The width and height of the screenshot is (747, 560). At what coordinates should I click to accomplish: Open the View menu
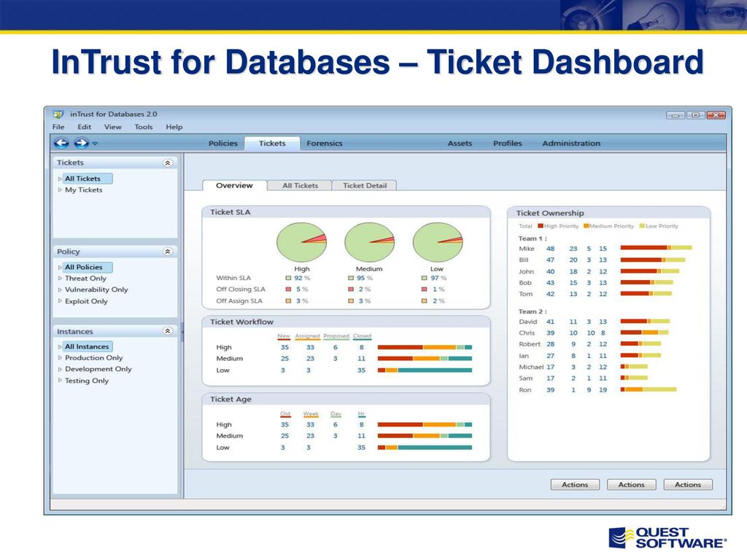click(113, 127)
